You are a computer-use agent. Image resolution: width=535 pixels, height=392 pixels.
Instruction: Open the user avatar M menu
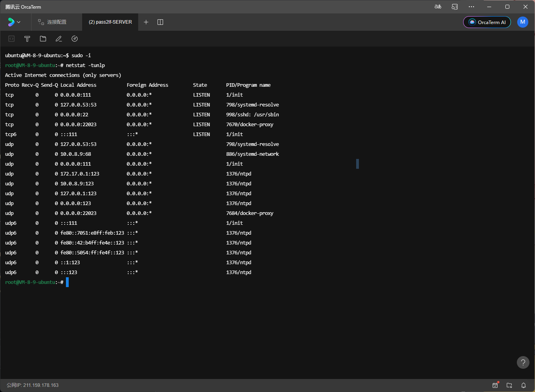tap(522, 22)
